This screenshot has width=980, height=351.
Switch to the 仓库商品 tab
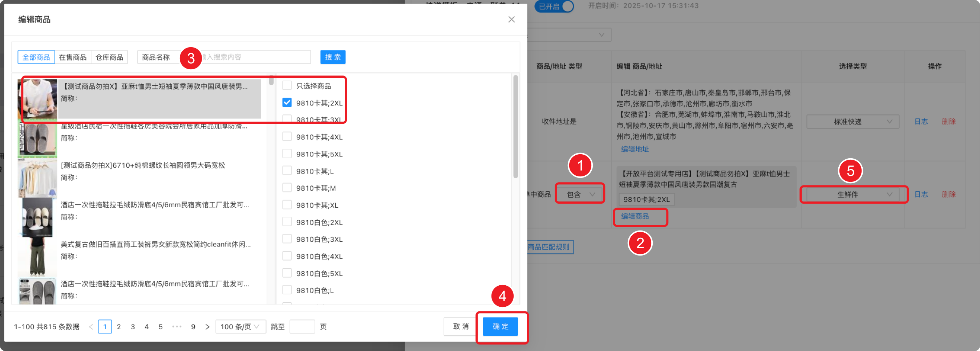point(109,57)
